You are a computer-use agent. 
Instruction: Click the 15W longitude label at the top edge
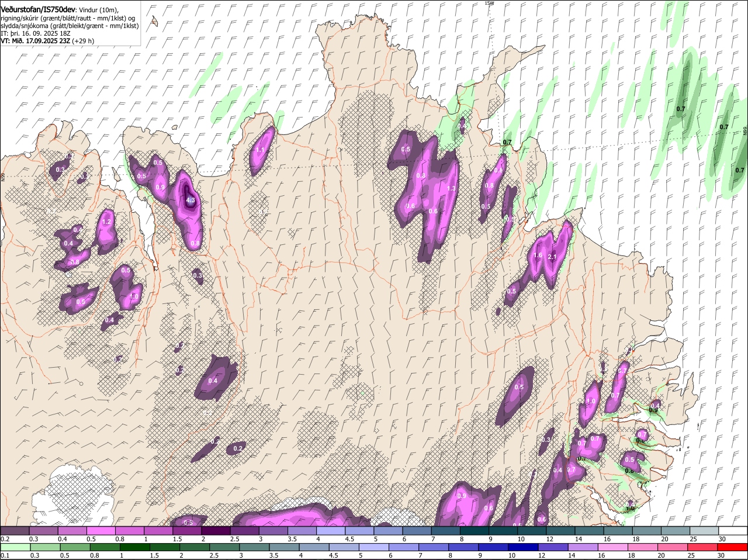point(489,3)
